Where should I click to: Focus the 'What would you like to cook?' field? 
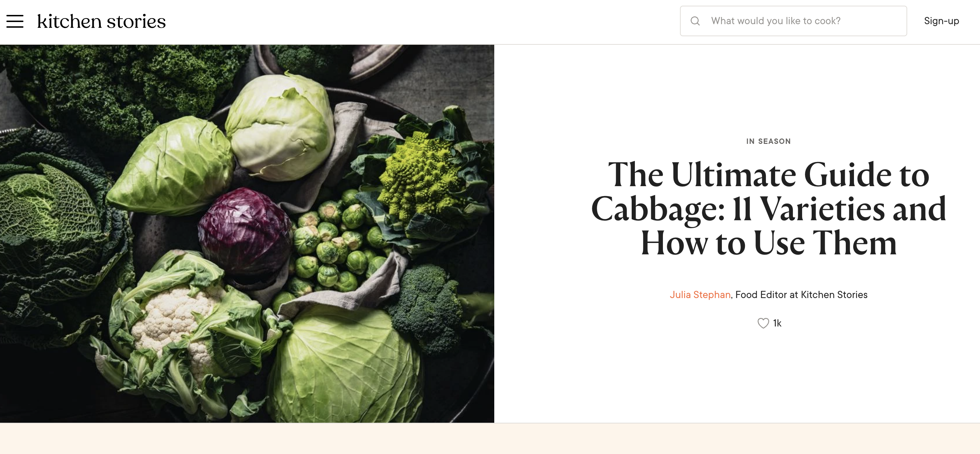pyautogui.click(x=793, y=21)
